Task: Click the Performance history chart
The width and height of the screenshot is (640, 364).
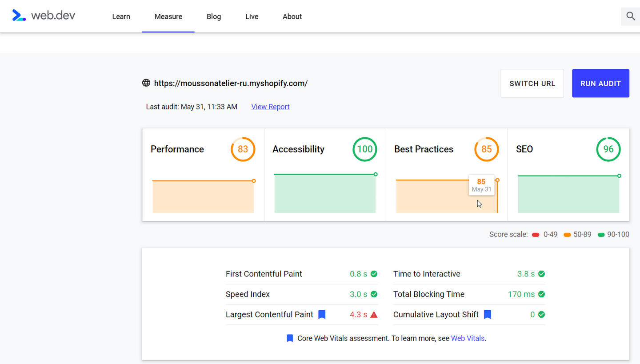Action: [x=203, y=196]
